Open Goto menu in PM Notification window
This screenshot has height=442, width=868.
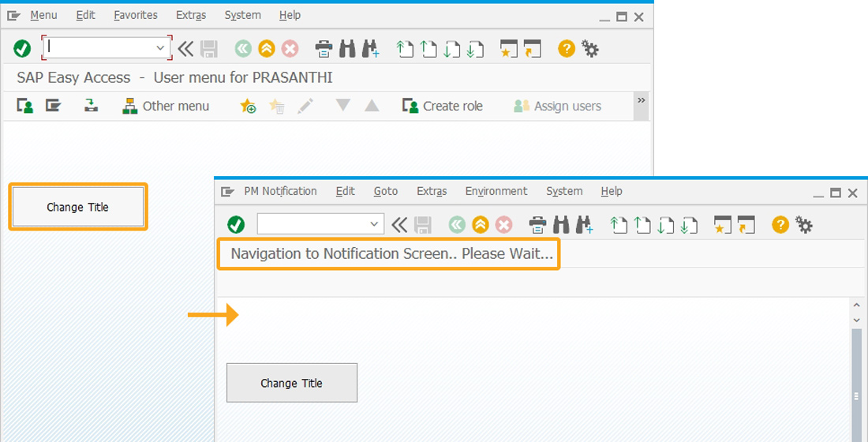pos(386,191)
